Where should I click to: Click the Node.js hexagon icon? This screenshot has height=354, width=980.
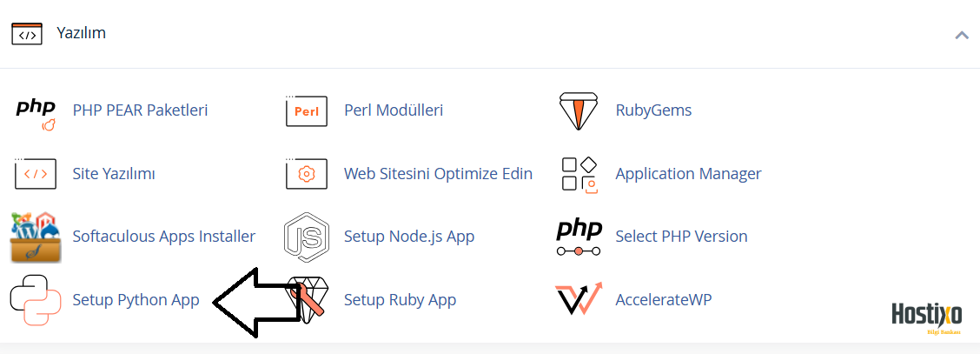[x=306, y=237]
